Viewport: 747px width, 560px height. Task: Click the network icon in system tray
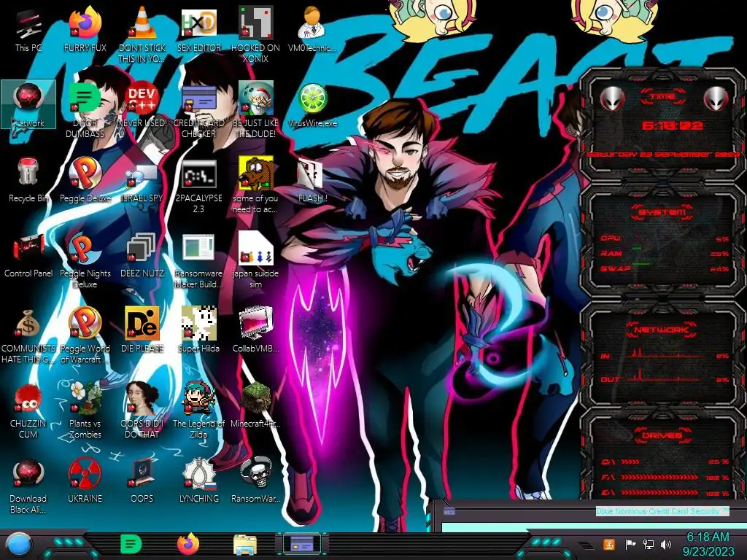click(648, 544)
